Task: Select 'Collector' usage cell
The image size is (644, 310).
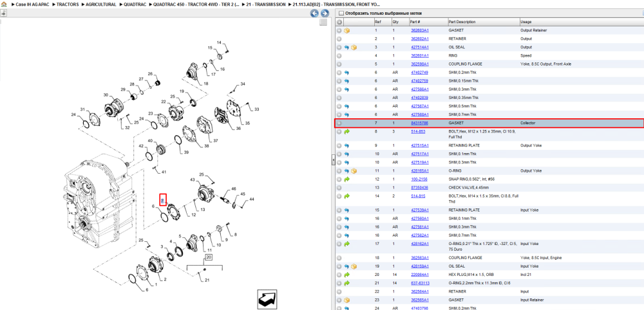Action: 528,123
